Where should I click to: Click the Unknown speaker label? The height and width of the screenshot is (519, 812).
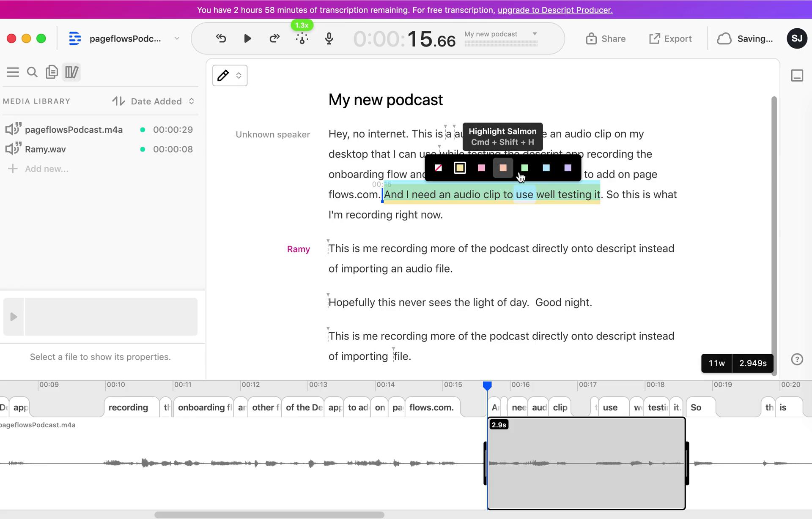tap(273, 134)
